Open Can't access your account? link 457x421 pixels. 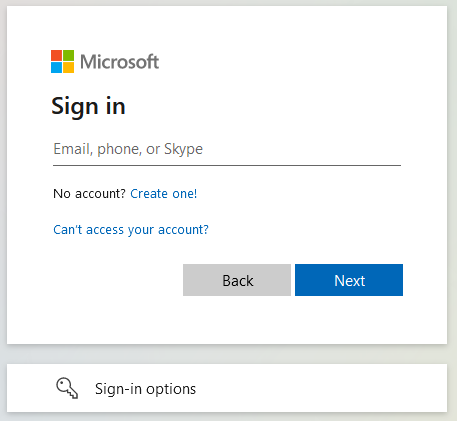(131, 230)
